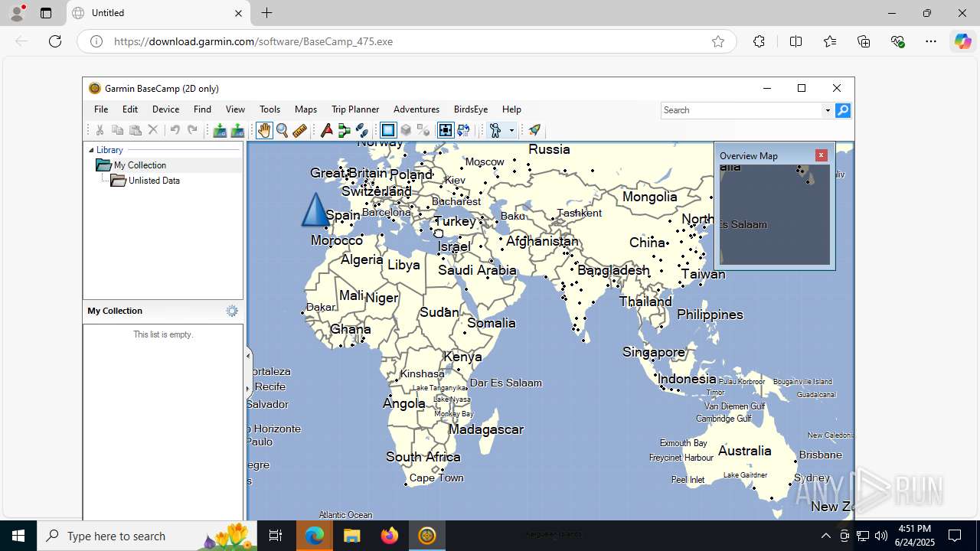Viewport: 980px width, 551px height.
Task: Open the Edge Extensions puzzle icon
Action: [x=759, y=41]
